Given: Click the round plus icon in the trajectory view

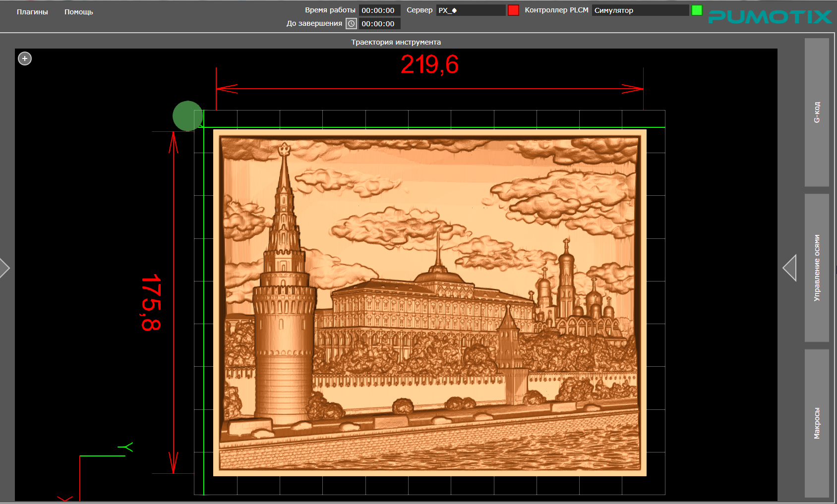Looking at the screenshot, I should pyautogui.click(x=25, y=58).
